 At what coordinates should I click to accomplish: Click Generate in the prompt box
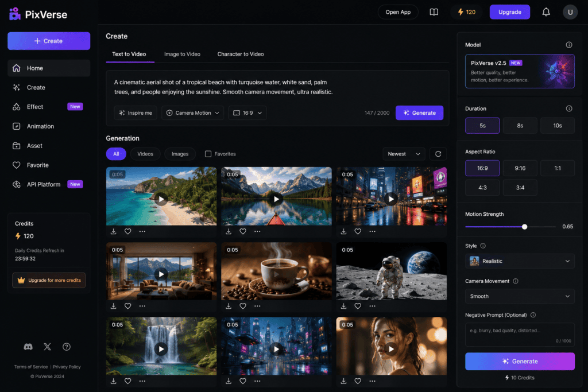point(419,113)
